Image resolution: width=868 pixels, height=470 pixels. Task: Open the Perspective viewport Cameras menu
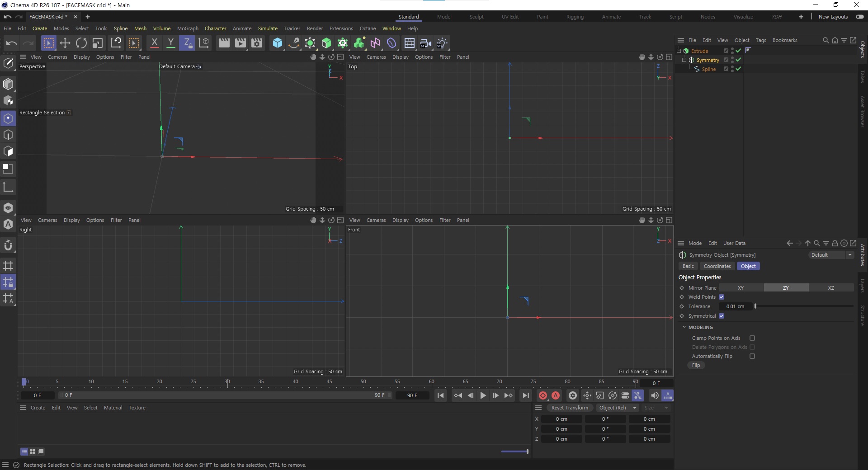(57, 57)
